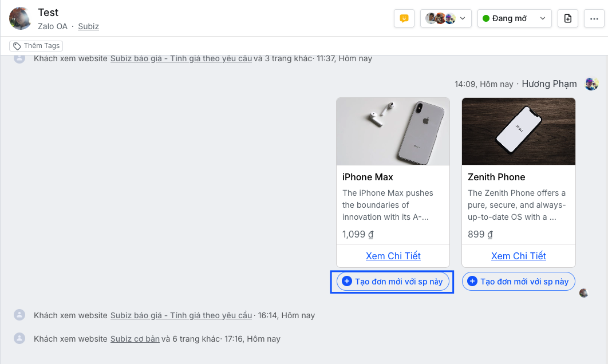Create new order with iPhone Max
This screenshot has height=364, width=608.
(x=393, y=282)
